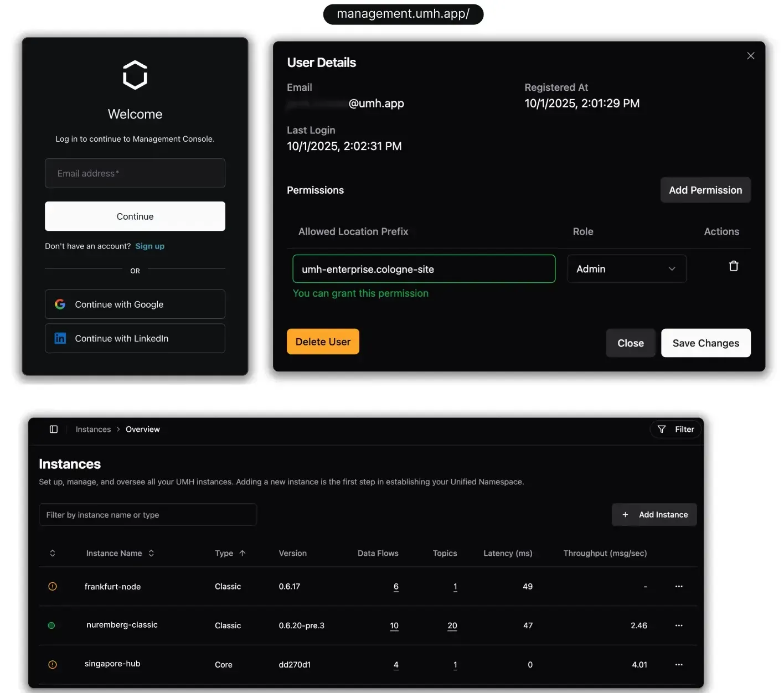This screenshot has width=784, height=693.
Task: Open three-dot menu for singapore-hub
Action: (x=679, y=665)
